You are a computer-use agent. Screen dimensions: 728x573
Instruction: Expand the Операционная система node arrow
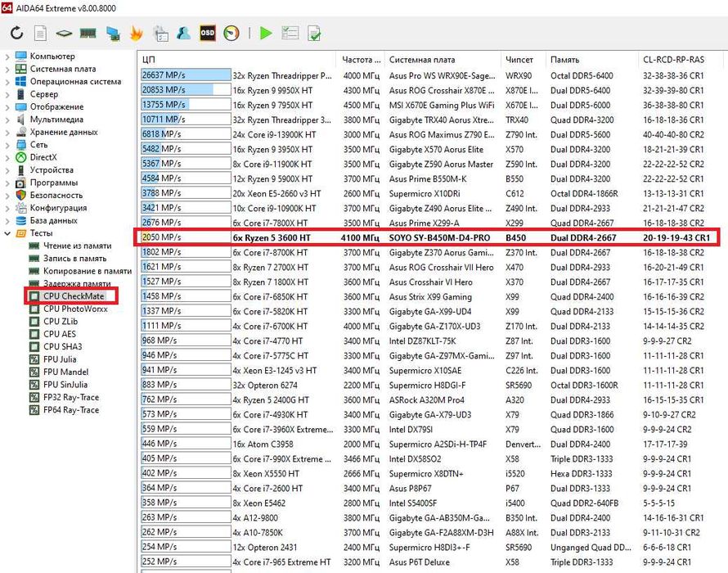pyautogui.click(x=7, y=82)
